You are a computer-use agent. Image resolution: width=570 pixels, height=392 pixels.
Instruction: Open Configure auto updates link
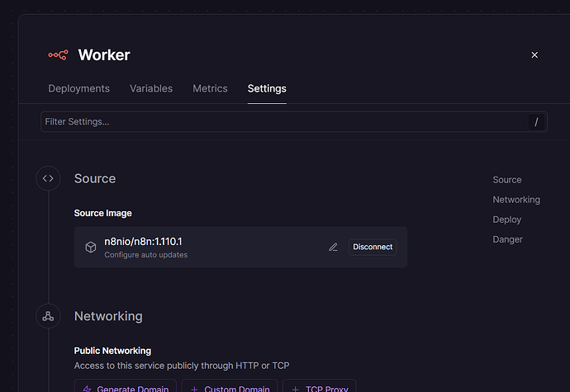[145, 255]
